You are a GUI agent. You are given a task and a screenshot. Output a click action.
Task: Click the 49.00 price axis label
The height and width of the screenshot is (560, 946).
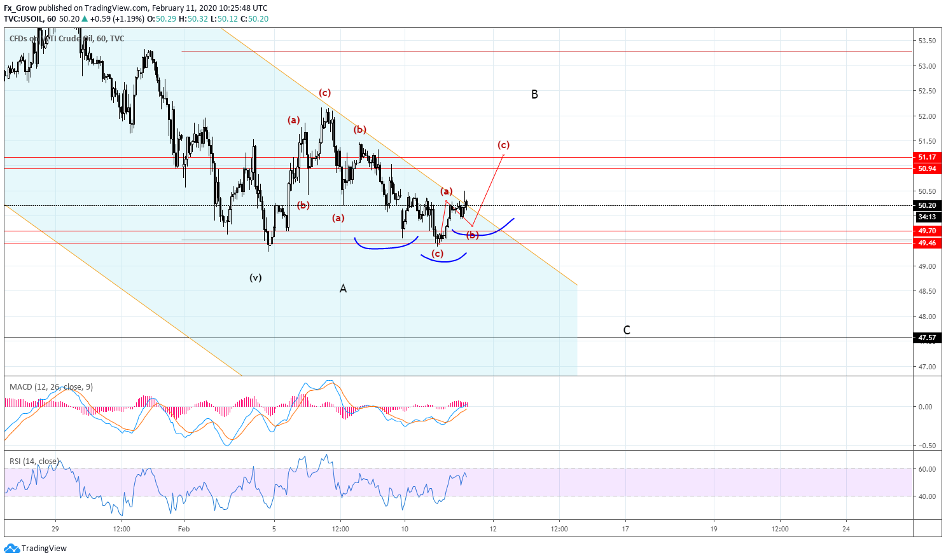click(927, 266)
